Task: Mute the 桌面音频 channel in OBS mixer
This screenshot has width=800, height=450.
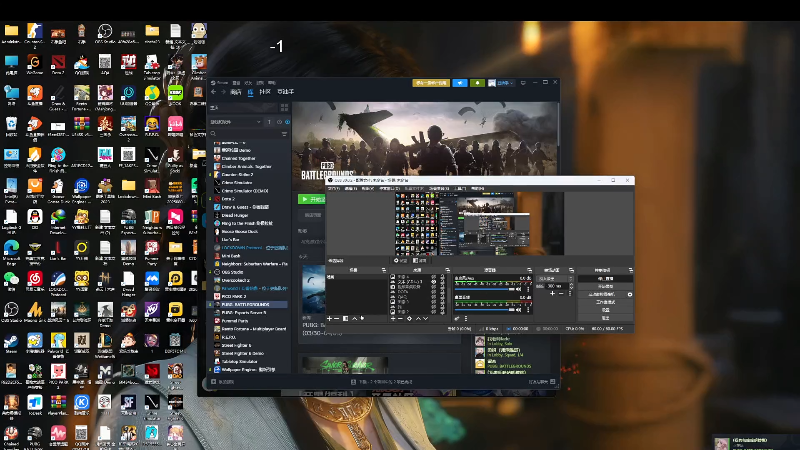Action: pyautogui.click(x=518, y=310)
